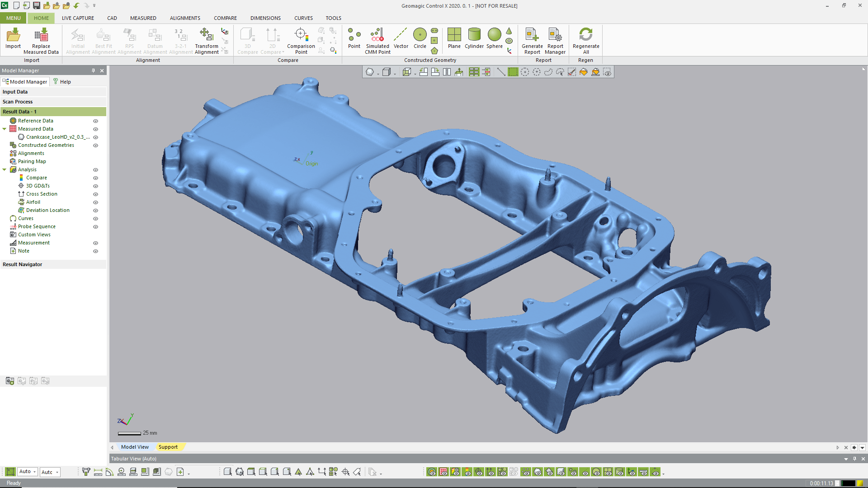Toggle visibility of Measured Data
Image resolution: width=868 pixels, height=488 pixels.
click(95, 129)
